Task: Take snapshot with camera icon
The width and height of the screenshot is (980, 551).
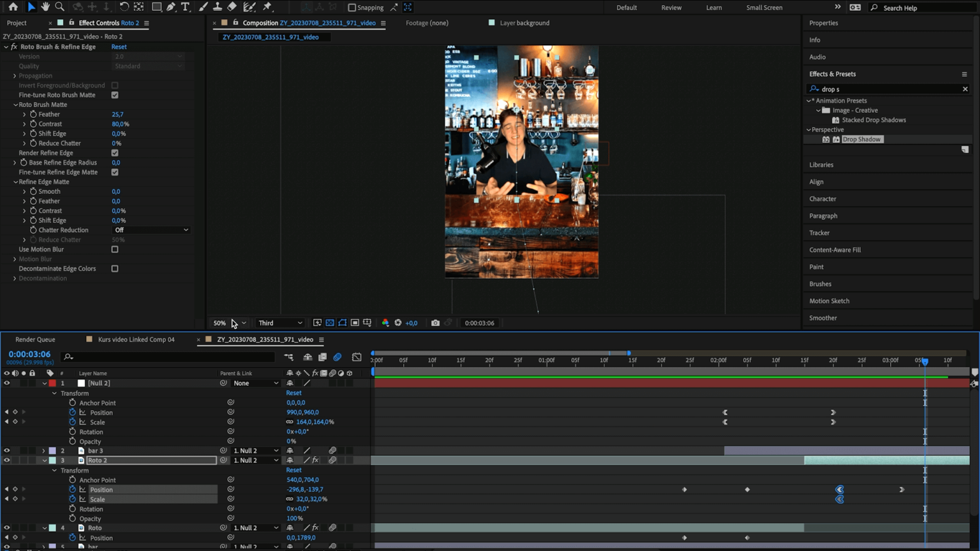Action: 435,323
